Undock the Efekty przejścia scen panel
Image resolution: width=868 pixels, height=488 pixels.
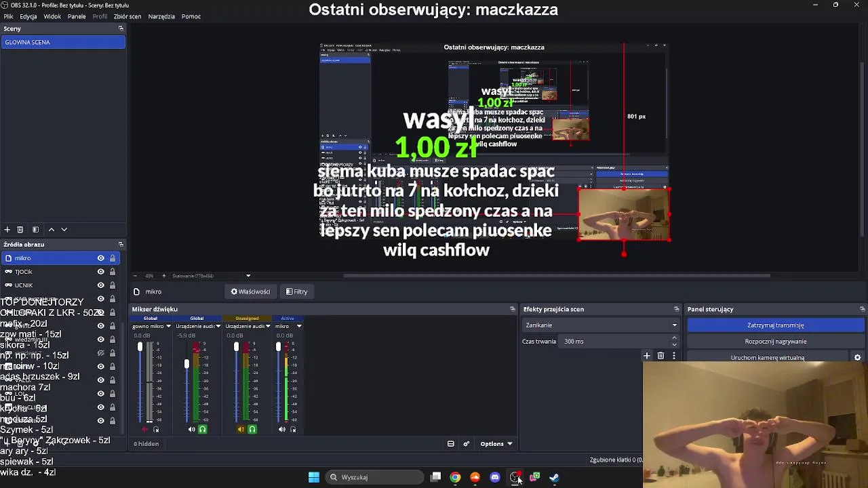676,309
